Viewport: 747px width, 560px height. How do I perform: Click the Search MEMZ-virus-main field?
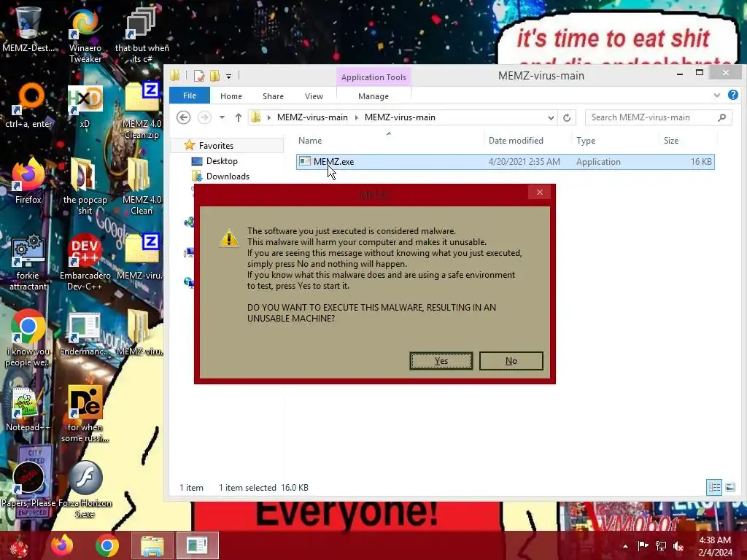point(659,117)
